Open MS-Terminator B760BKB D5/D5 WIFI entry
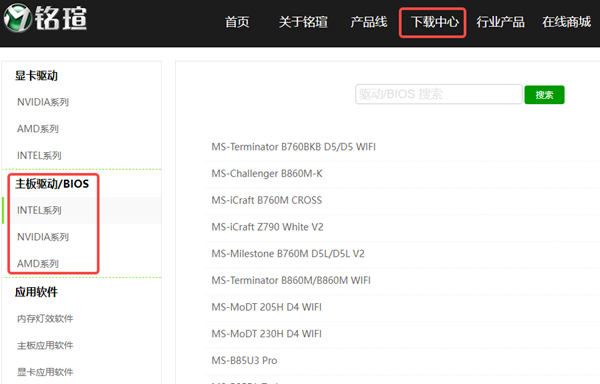600x384 pixels. click(293, 147)
